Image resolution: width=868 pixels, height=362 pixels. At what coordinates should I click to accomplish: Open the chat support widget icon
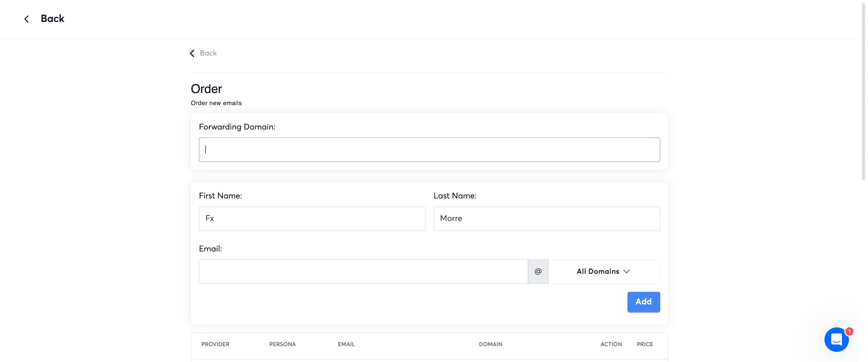click(837, 339)
